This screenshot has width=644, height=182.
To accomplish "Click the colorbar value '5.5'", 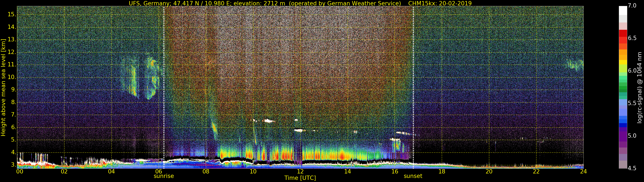I will [x=632, y=103].
